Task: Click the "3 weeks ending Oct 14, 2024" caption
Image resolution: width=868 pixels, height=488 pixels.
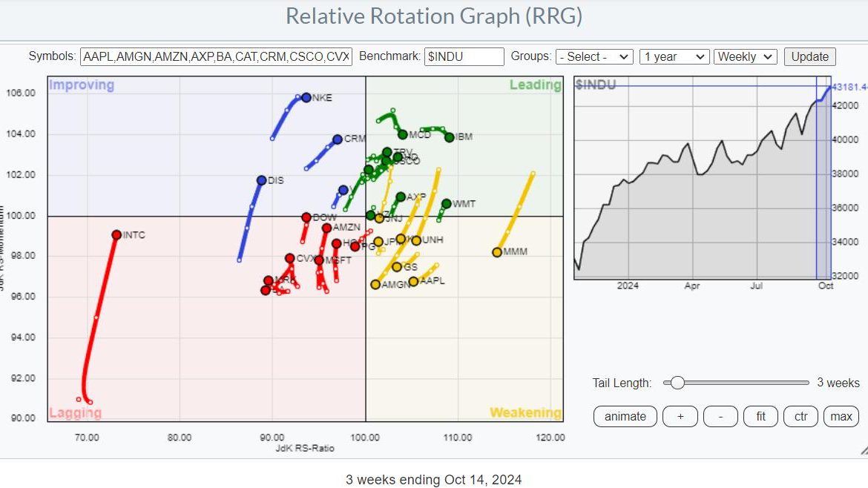Action: pyautogui.click(x=433, y=480)
